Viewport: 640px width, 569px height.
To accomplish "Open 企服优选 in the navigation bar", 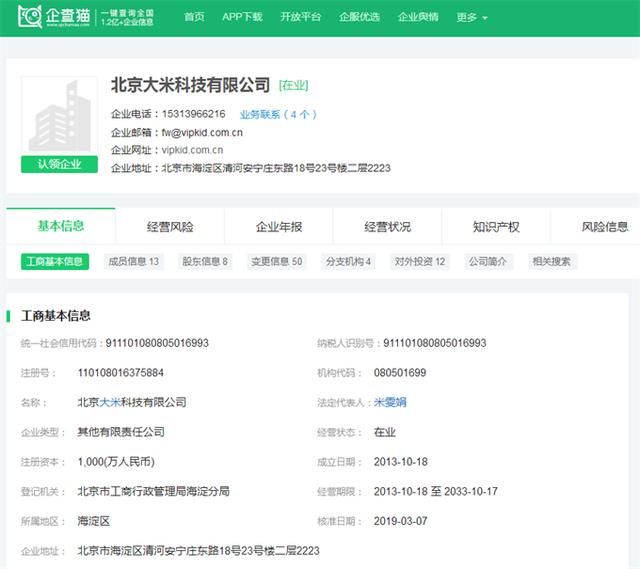I will click(360, 17).
